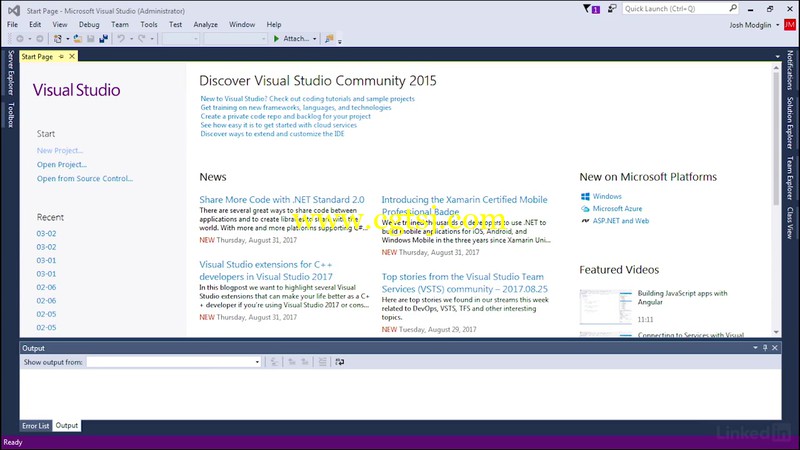Expand the Redo history dropdown arrow
Image resolution: width=800 pixels, height=450 pixels.
coord(152,39)
